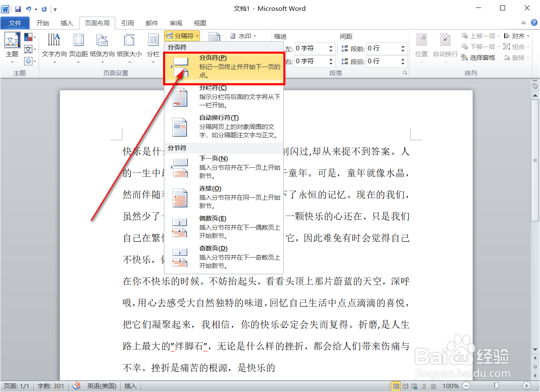Select 偶数页(E) even page section break

point(224,227)
